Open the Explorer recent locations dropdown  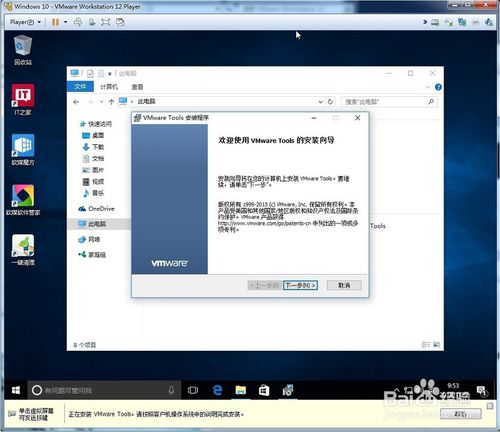[x=101, y=102]
